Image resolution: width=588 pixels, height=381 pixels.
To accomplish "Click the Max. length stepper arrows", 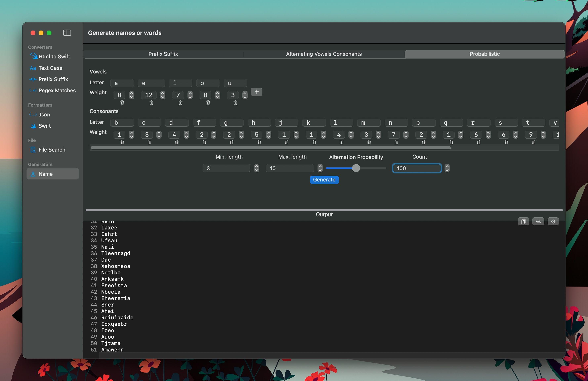I will coord(320,168).
